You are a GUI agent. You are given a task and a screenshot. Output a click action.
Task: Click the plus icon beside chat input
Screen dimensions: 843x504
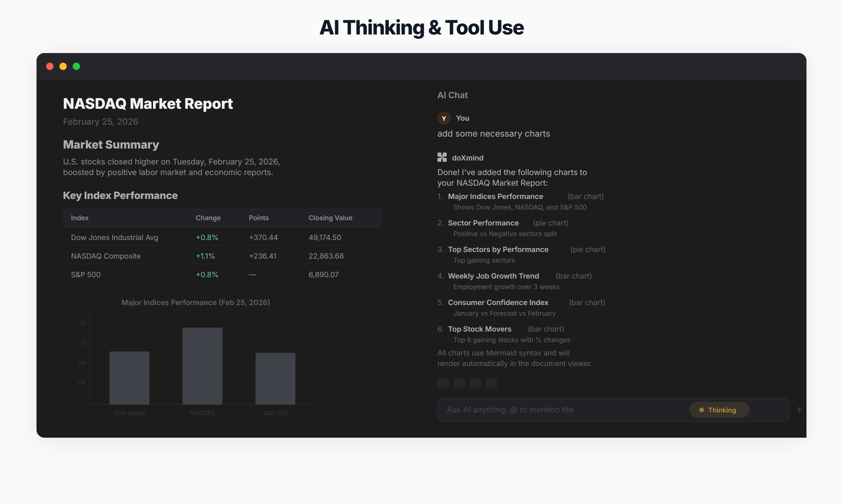pos(799,409)
